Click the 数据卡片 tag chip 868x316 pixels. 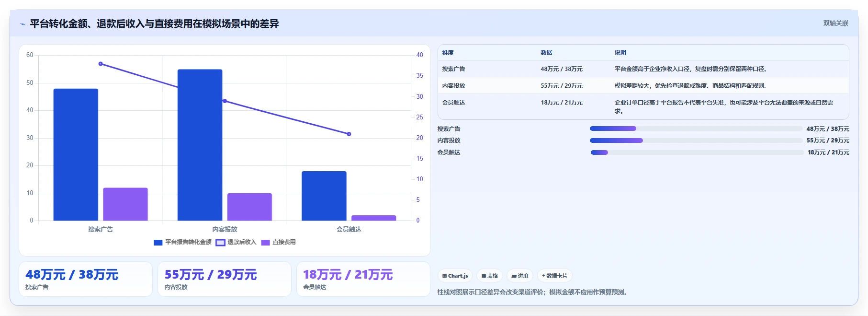(x=554, y=276)
